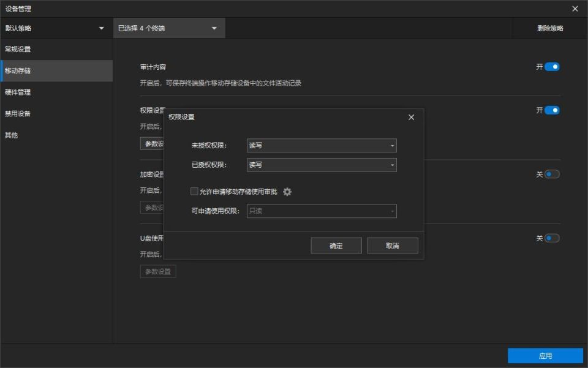Close the 设备管理 window
Image resolution: width=588 pixels, height=368 pixels.
pos(575,9)
